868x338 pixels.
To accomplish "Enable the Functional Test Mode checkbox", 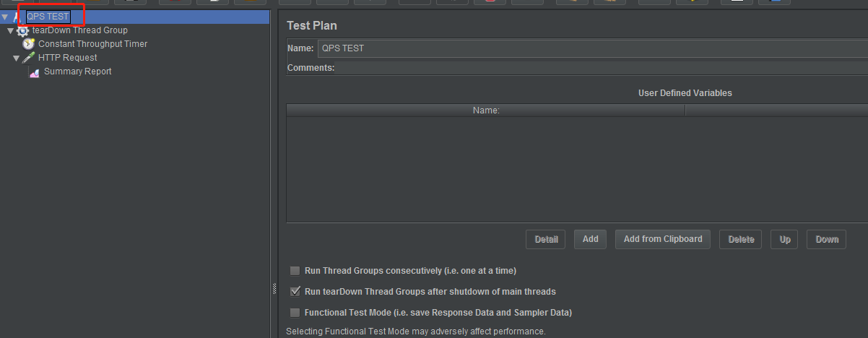I will [295, 313].
